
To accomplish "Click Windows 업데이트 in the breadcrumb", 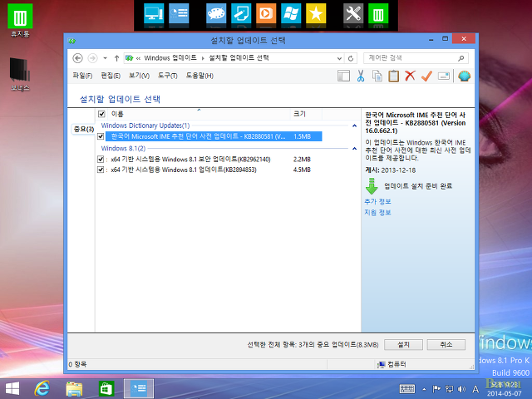I will point(170,58).
